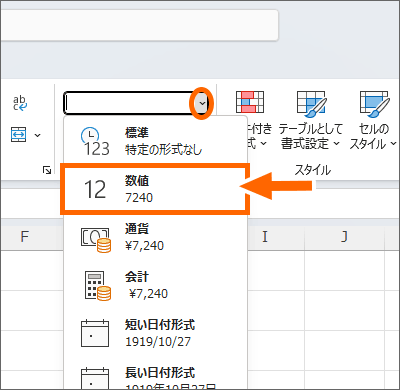
Task: Open テーブルとして書式設定 format as table
Action: [310, 121]
